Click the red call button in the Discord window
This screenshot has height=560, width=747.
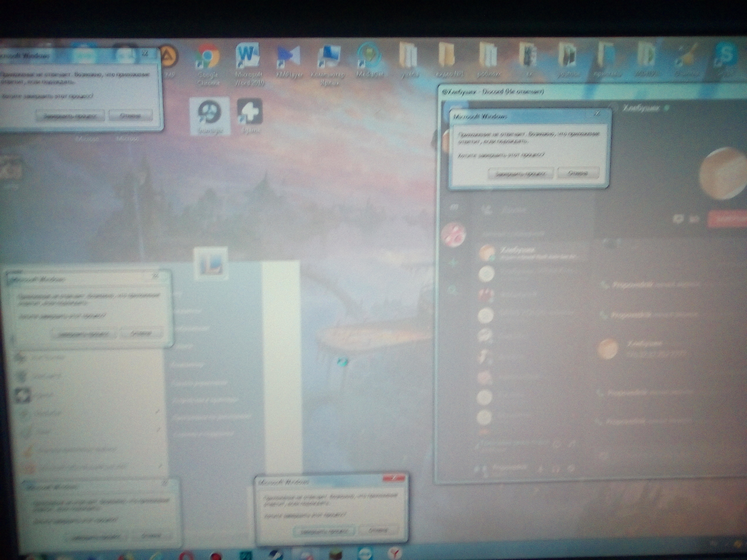(727, 219)
